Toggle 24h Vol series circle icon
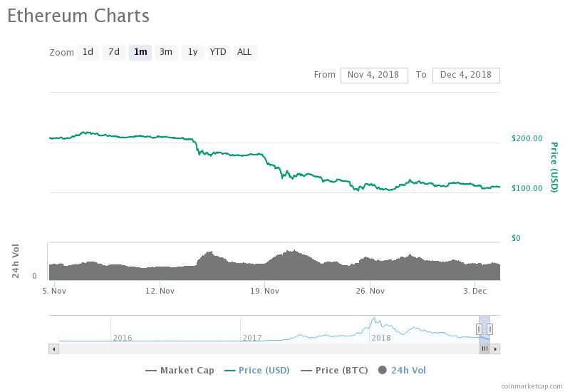This screenshot has width=570, height=392. pyautogui.click(x=382, y=370)
